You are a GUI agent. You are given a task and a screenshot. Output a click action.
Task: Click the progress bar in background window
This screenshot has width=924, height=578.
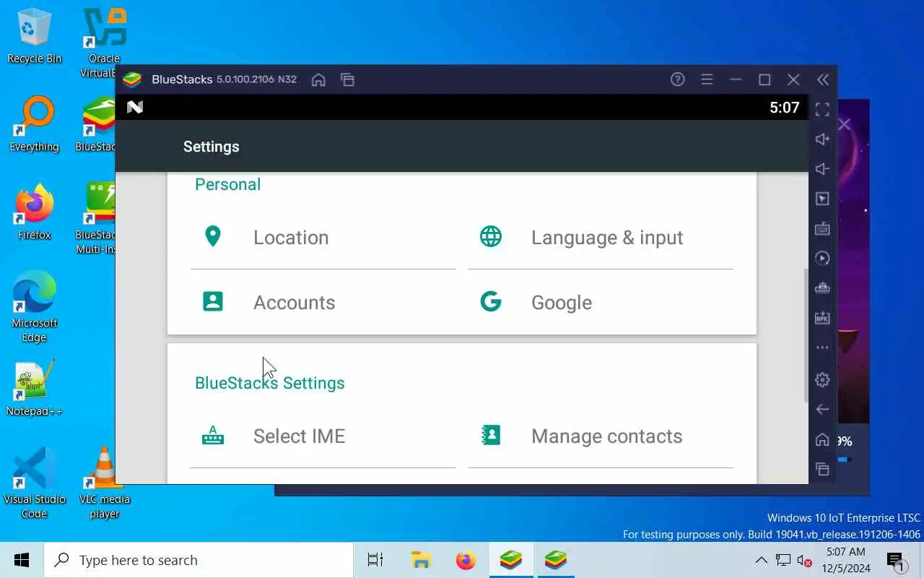[845, 459]
